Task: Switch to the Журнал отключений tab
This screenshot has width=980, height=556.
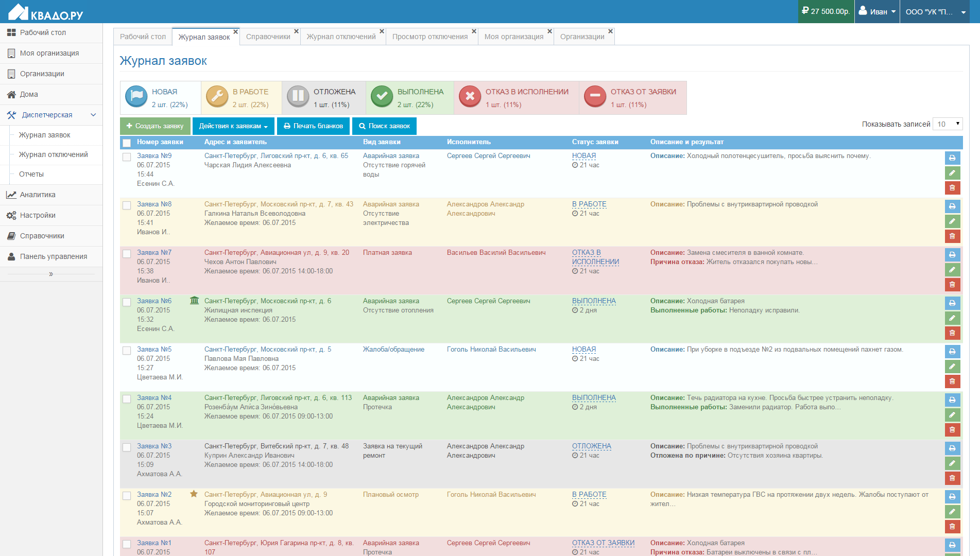Action: coord(341,37)
